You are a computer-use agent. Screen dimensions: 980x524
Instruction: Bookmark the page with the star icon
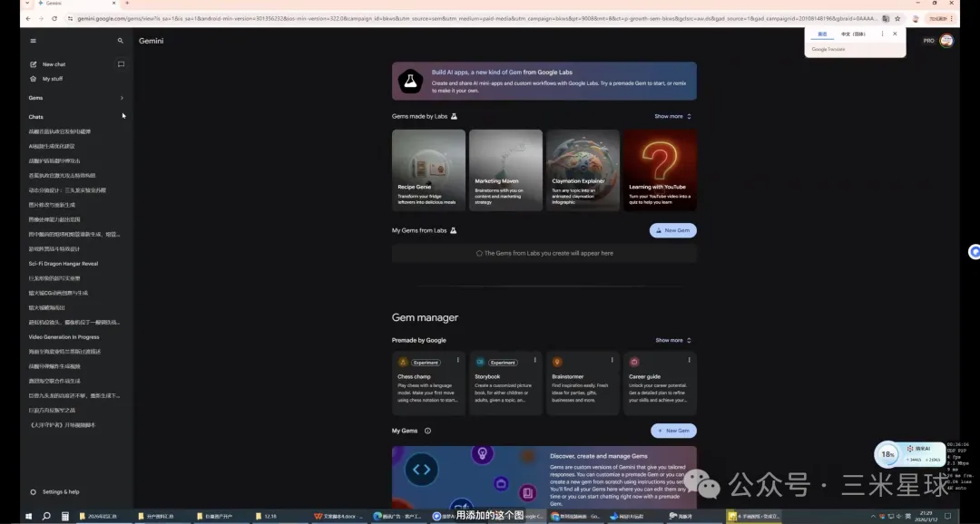point(897,19)
